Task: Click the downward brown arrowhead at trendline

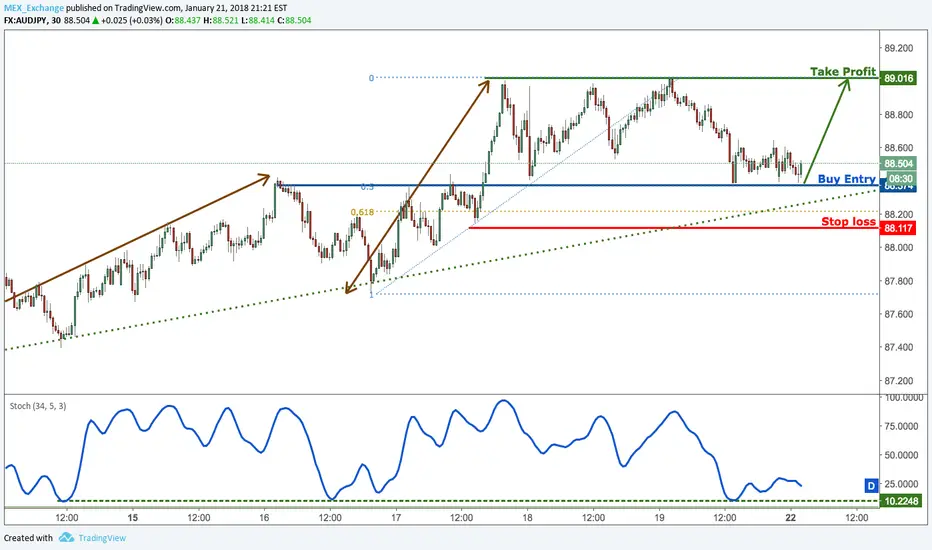Action: point(350,288)
